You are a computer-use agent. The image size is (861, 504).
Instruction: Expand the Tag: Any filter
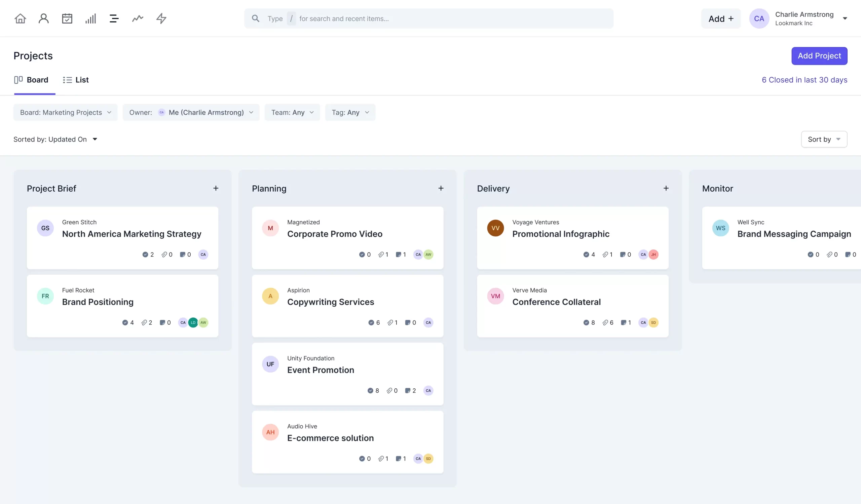pos(350,112)
